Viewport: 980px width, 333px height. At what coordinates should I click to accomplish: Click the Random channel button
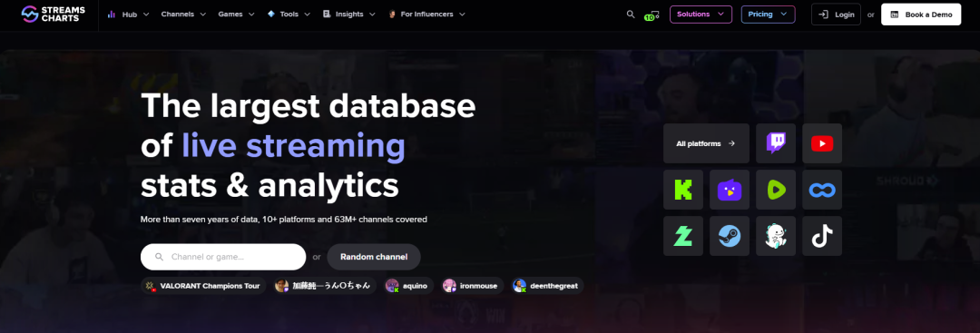click(374, 257)
